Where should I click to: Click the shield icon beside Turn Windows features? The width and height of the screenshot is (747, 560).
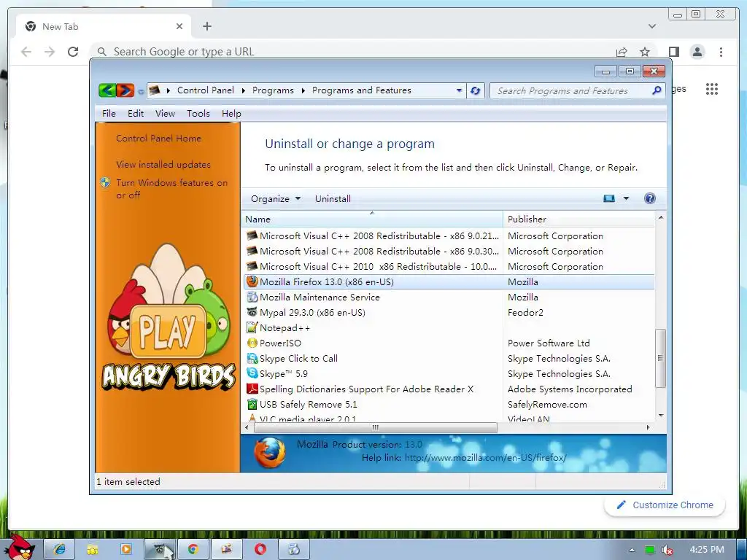pyautogui.click(x=105, y=182)
